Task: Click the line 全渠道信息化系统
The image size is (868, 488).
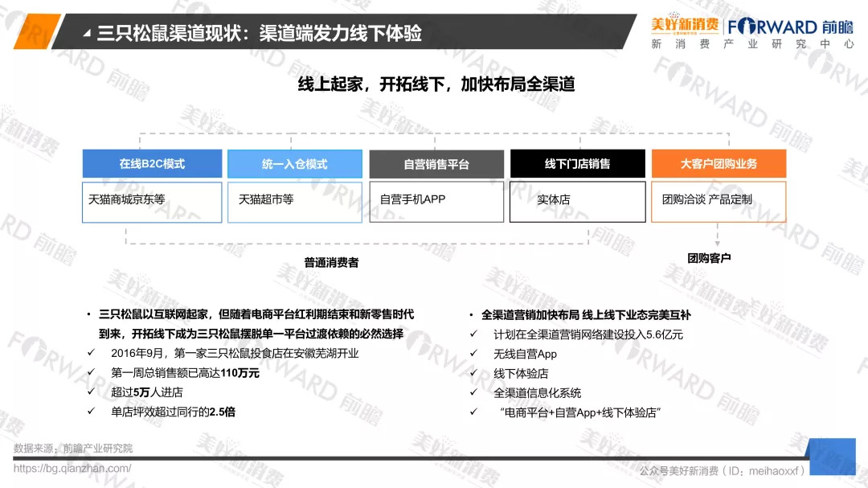Action: point(537,392)
